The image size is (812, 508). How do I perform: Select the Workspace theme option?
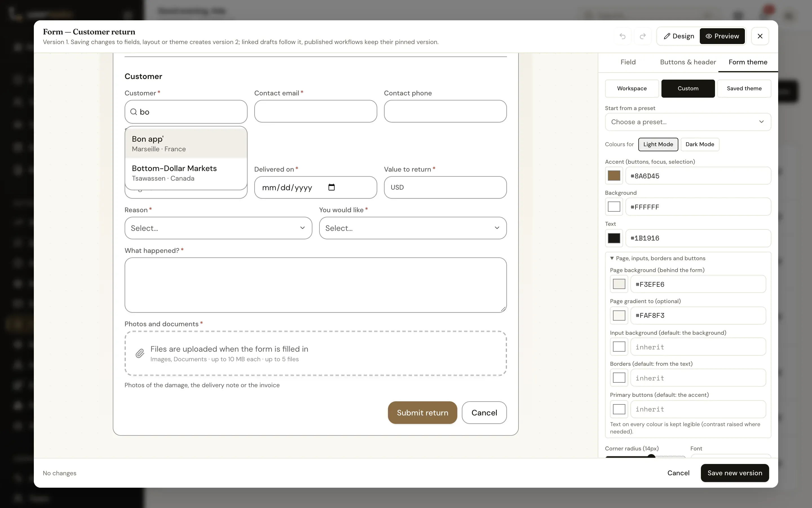pyautogui.click(x=632, y=88)
